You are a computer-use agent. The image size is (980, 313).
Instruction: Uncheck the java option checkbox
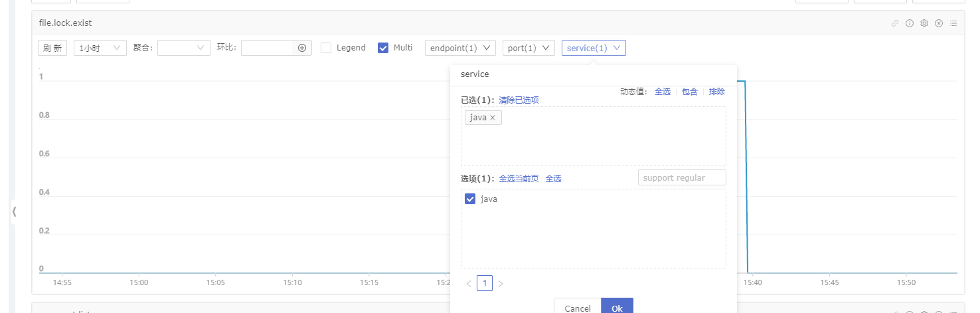(470, 199)
